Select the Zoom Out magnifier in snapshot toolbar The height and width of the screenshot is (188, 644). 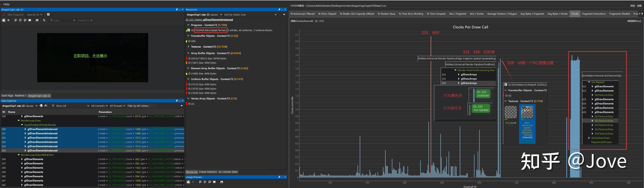click(20, 20)
